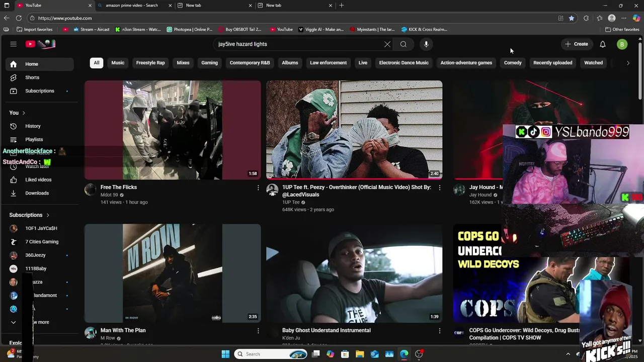Screen dimensions: 644x362
Task: Open the Windows Start button
Action: pyautogui.click(x=225, y=354)
